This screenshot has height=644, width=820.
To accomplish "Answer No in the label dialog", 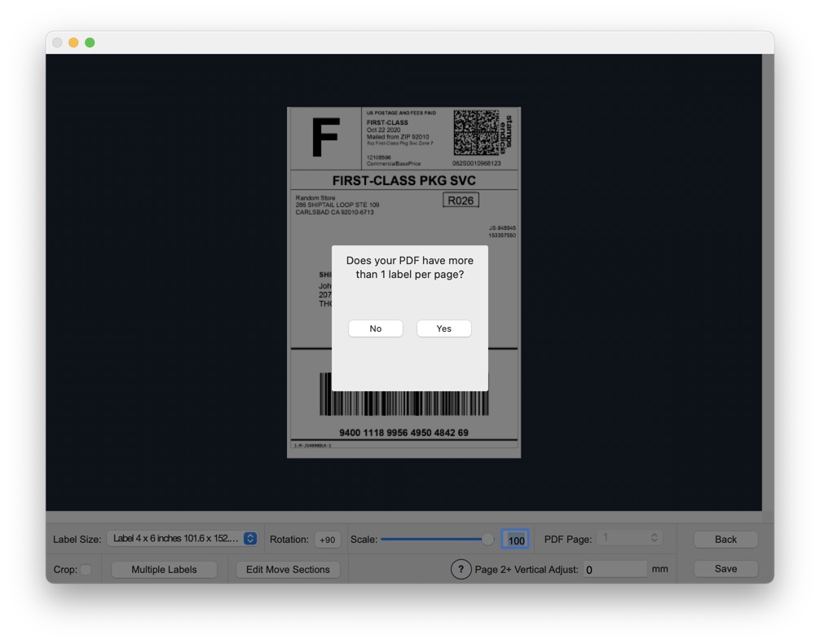I will [x=376, y=329].
